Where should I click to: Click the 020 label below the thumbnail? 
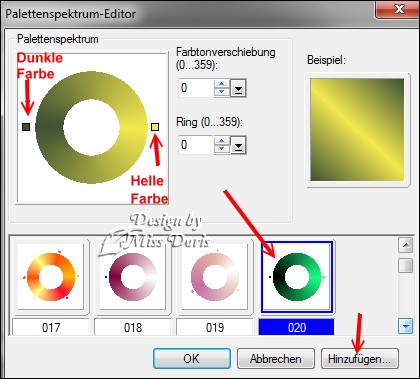(x=297, y=327)
